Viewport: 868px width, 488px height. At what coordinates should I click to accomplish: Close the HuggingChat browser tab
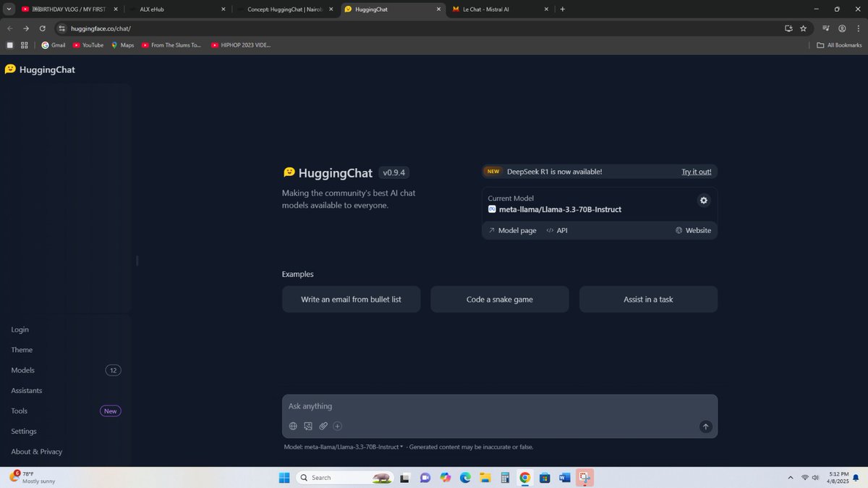tap(438, 9)
